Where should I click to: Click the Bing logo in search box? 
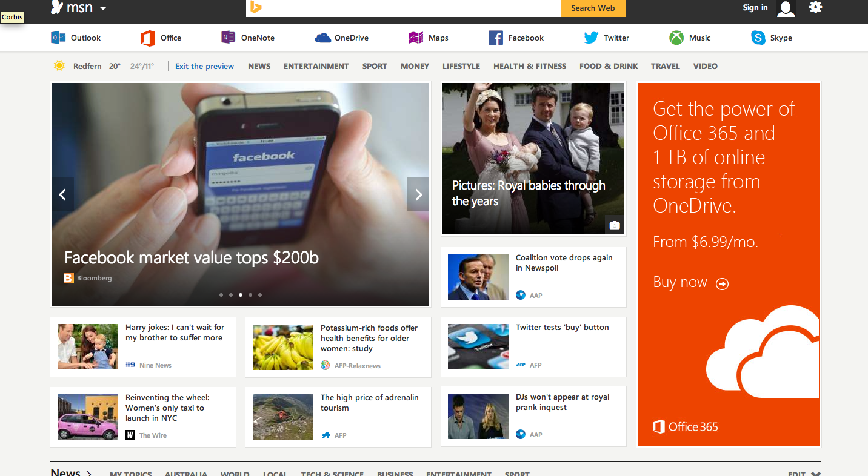click(x=255, y=8)
